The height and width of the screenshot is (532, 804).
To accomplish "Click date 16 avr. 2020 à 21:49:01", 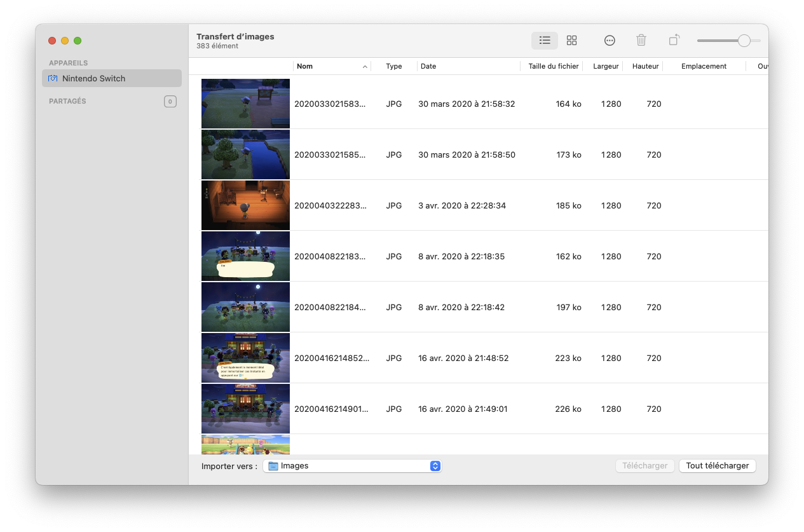I will (463, 409).
